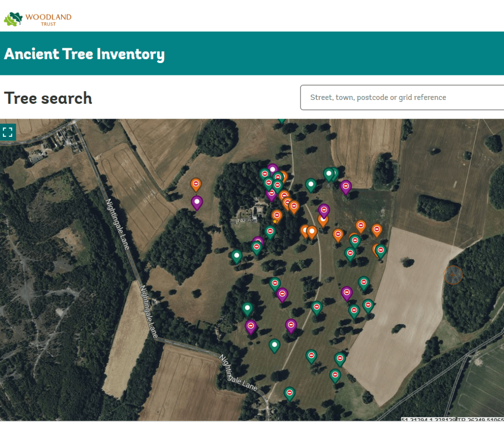Open the lone orange marker west of woodland
The image size is (504, 422).
click(196, 184)
